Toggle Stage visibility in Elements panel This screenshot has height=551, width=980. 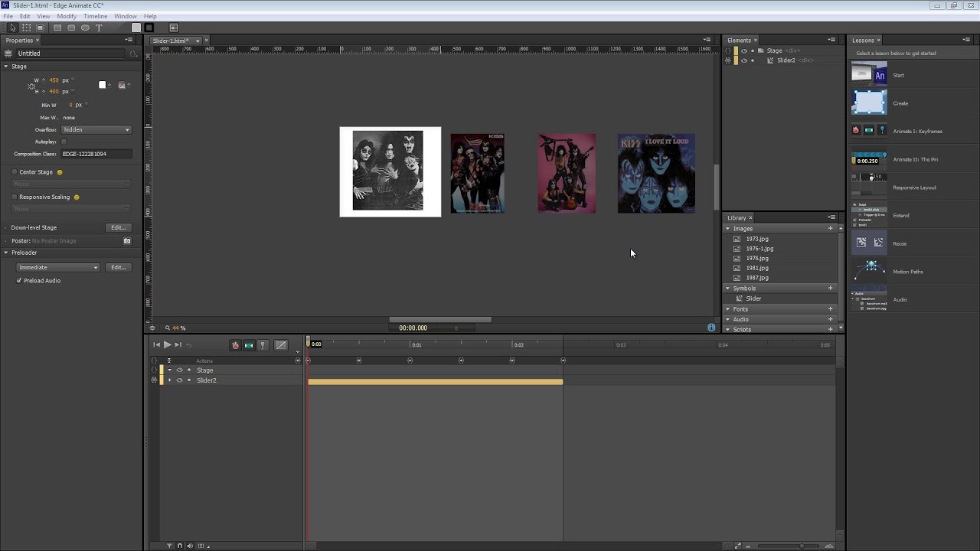pyautogui.click(x=743, y=51)
